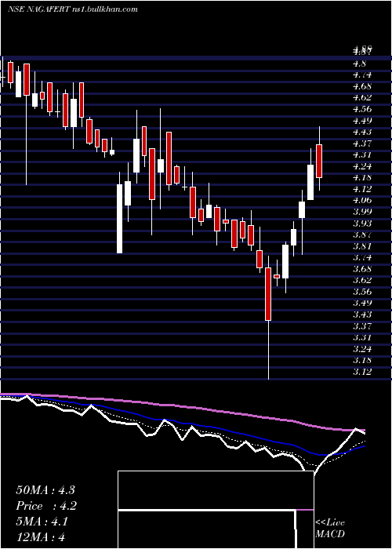
Task: Select the 4.12 price axis label
Action: click(x=362, y=189)
